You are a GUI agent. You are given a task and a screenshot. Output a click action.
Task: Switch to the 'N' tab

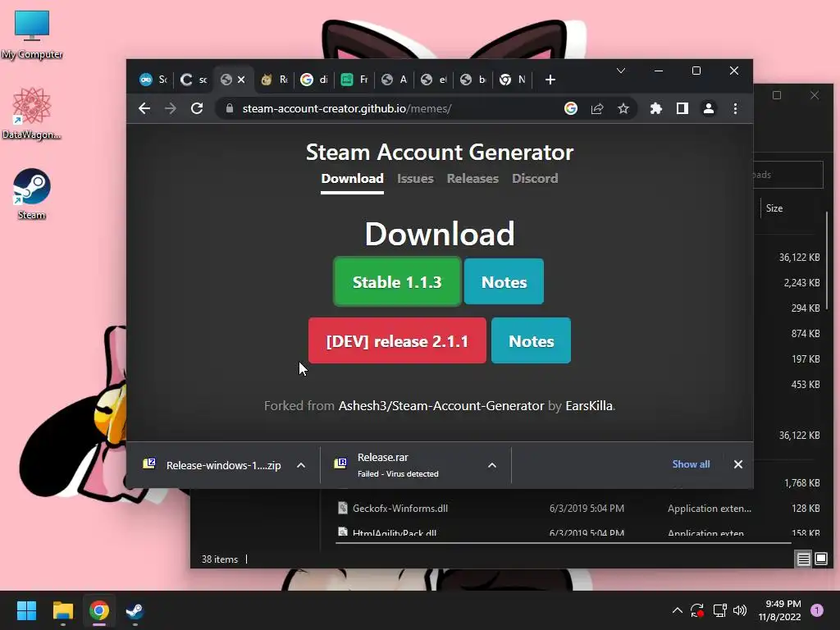[x=513, y=80]
